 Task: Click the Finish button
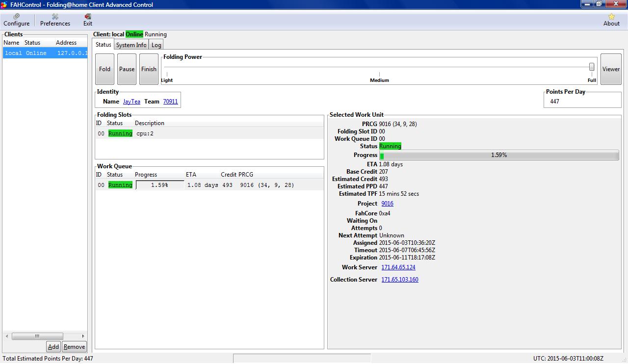[x=149, y=69]
